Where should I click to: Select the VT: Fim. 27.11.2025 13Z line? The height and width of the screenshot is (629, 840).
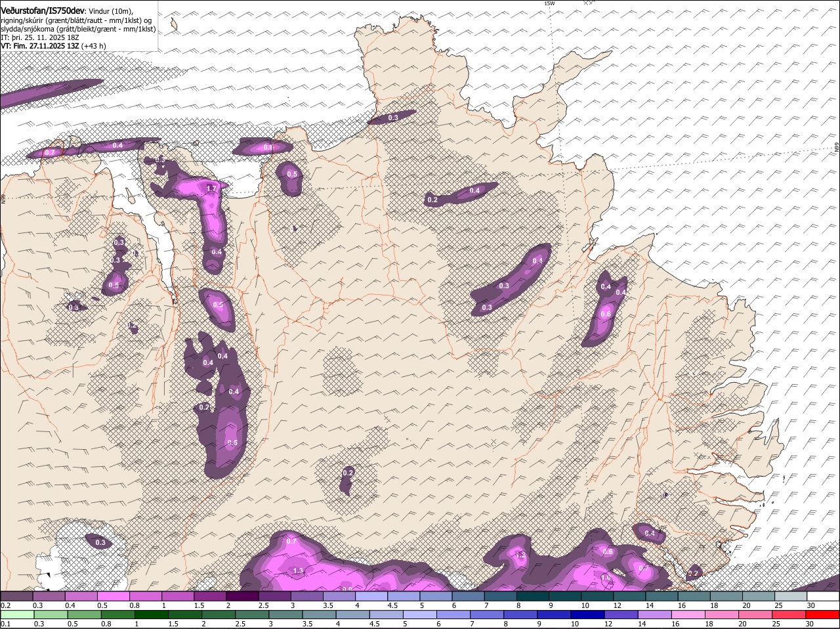(x=40, y=46)
